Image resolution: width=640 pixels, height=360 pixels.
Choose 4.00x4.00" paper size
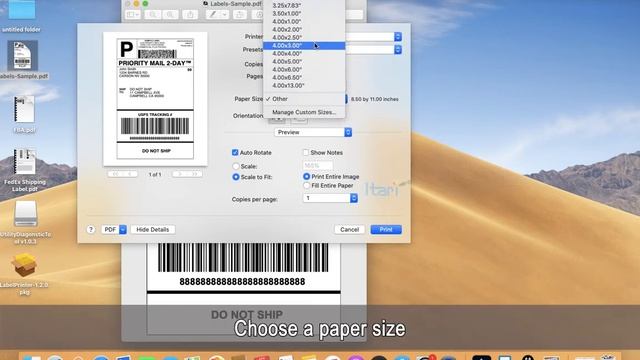pos(304,53)
